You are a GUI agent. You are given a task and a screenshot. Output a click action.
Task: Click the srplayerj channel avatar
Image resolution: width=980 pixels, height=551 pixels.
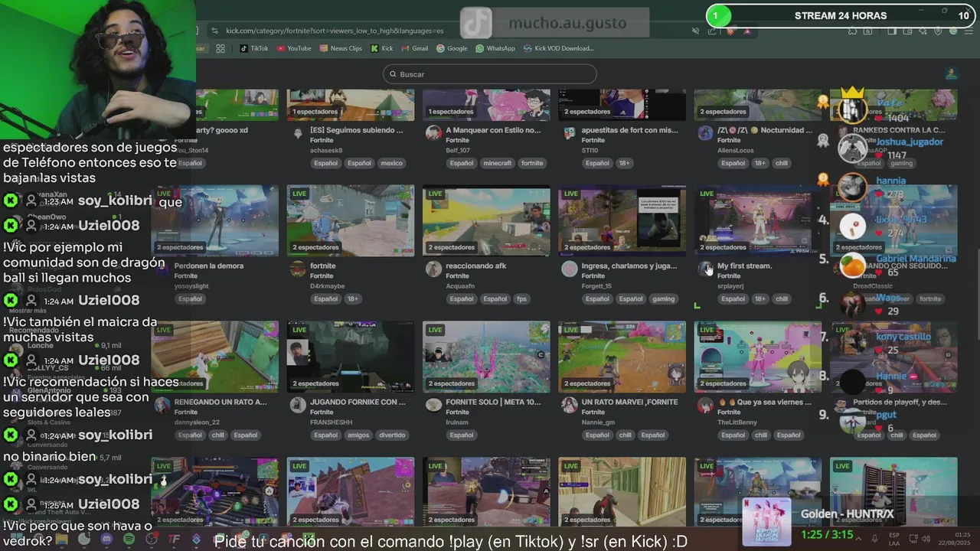(x=705, y=269)
